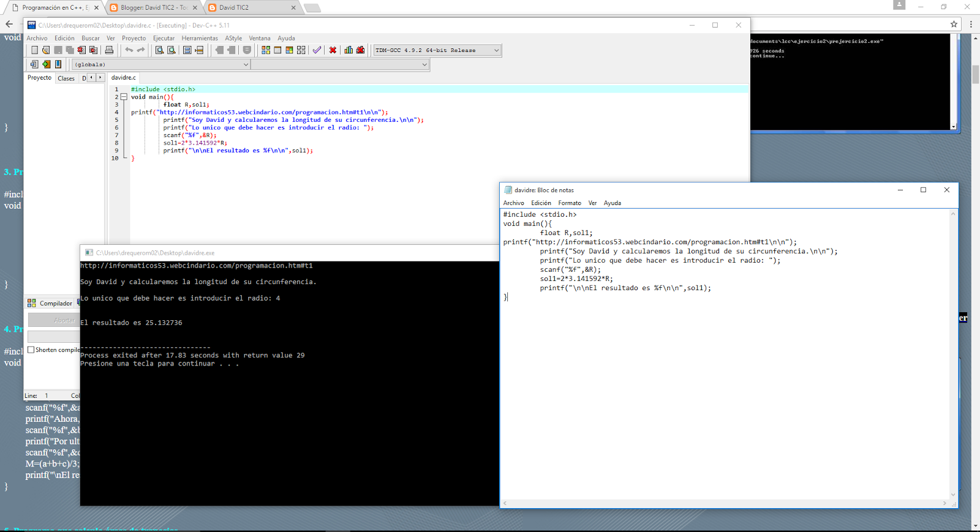The image size is (980, 532).
Task: Click the Undo arrow icon in Dev-C++
Action: (x=129, y=50)
